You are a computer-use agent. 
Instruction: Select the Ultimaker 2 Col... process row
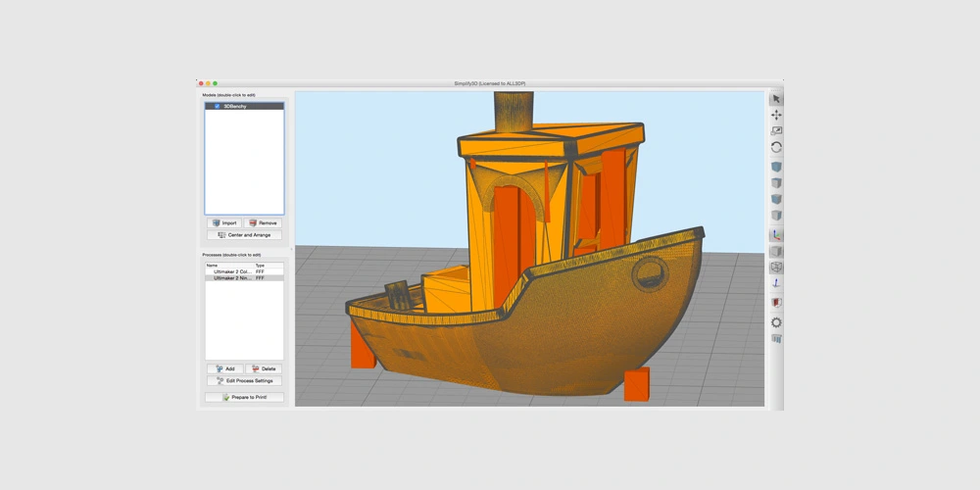click(x=244, y=271)
